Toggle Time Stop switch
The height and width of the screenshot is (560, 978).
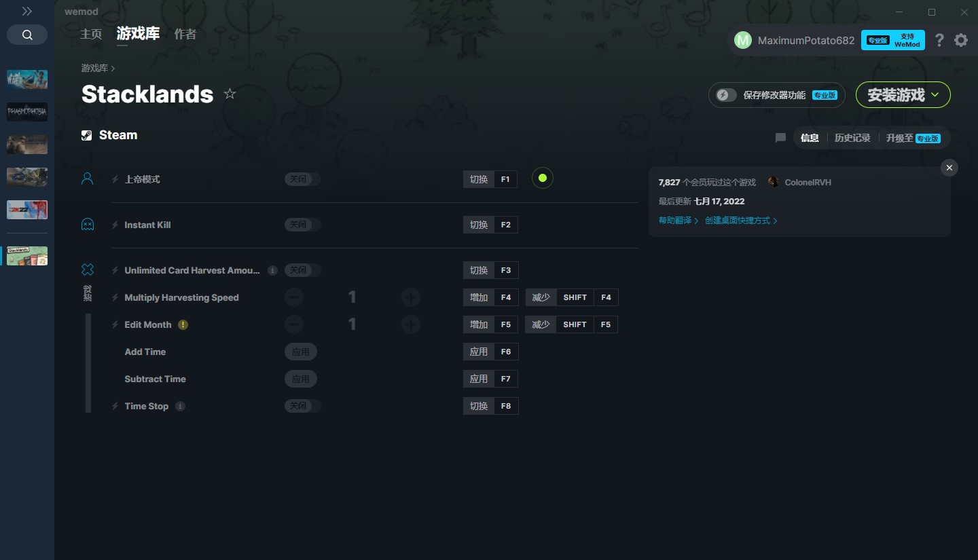(302, 406)
